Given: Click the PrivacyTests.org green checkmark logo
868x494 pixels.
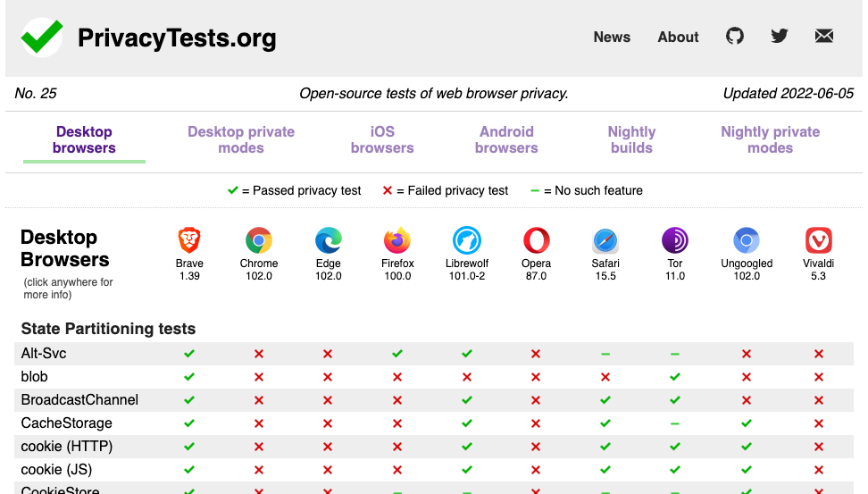Looking at the screenshot, I should pyautogui.click(x=42, y=38).
